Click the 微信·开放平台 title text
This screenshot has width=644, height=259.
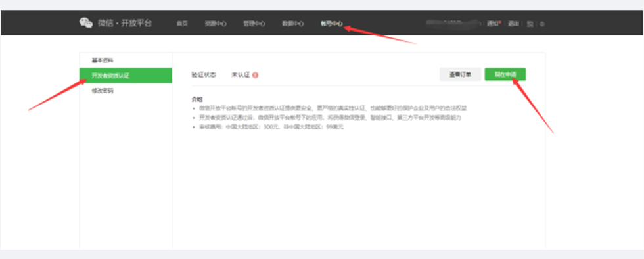pyautogui.click(x=125, y=23)
